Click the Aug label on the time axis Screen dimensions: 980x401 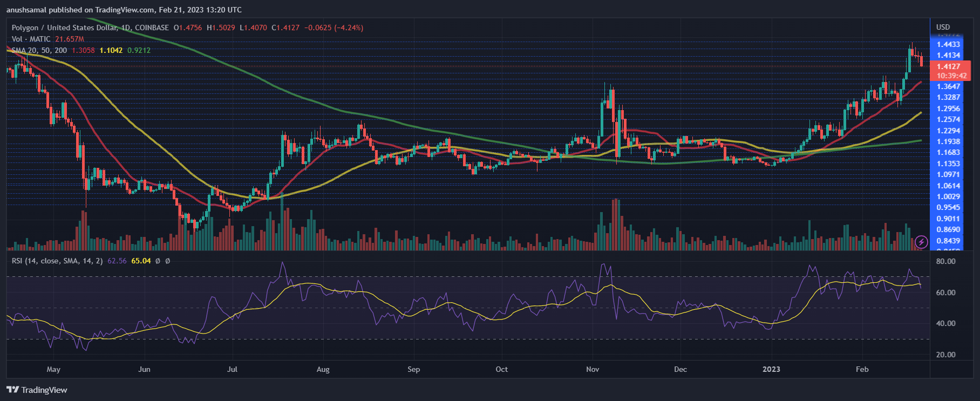(x=323, y=370)
